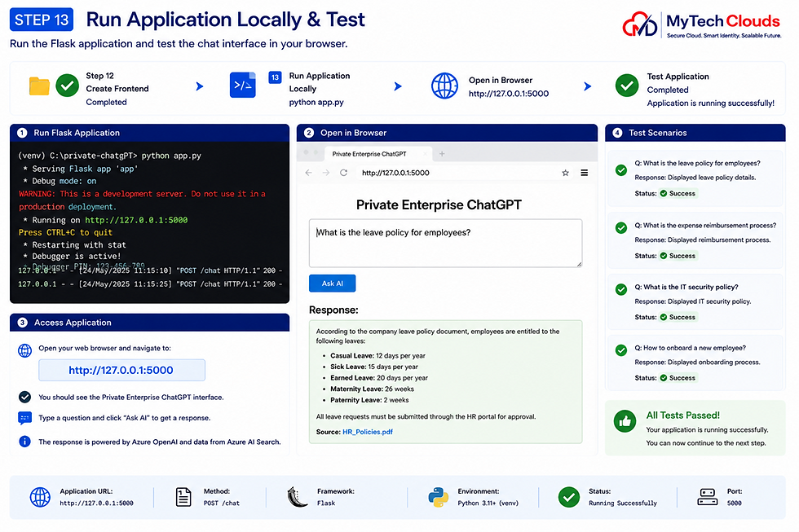Select the Private Enterprise ChatGPT browser tab
Screen dimensions: 799x532
(x=377, y=154)
